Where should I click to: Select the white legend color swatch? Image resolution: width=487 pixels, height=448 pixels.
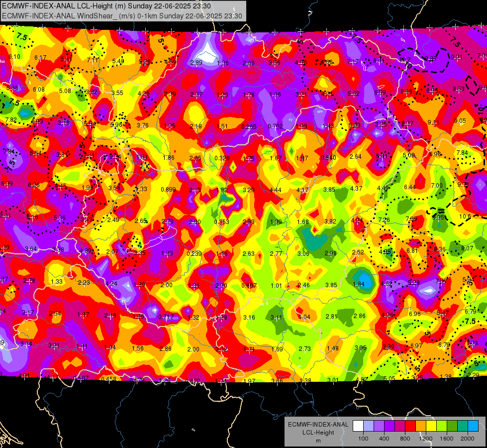click(x=358, y=426)
